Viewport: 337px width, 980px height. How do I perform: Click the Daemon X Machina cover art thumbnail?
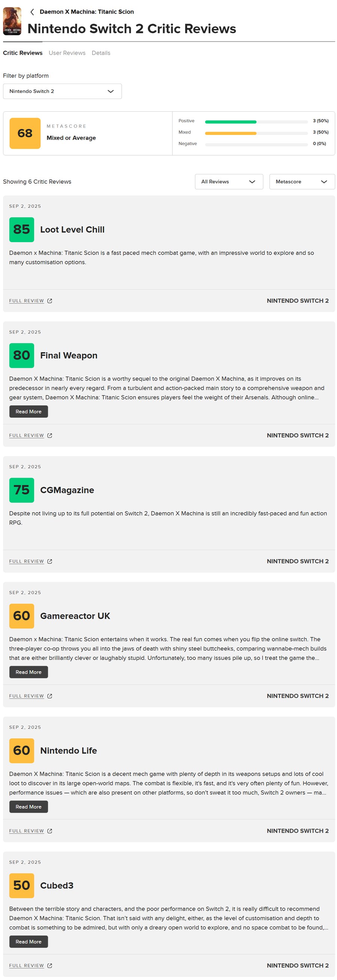(x=12, y=21)
